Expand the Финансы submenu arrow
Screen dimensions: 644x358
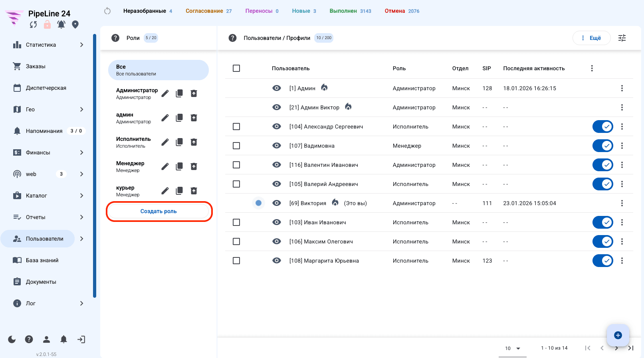tap(81, 152)
